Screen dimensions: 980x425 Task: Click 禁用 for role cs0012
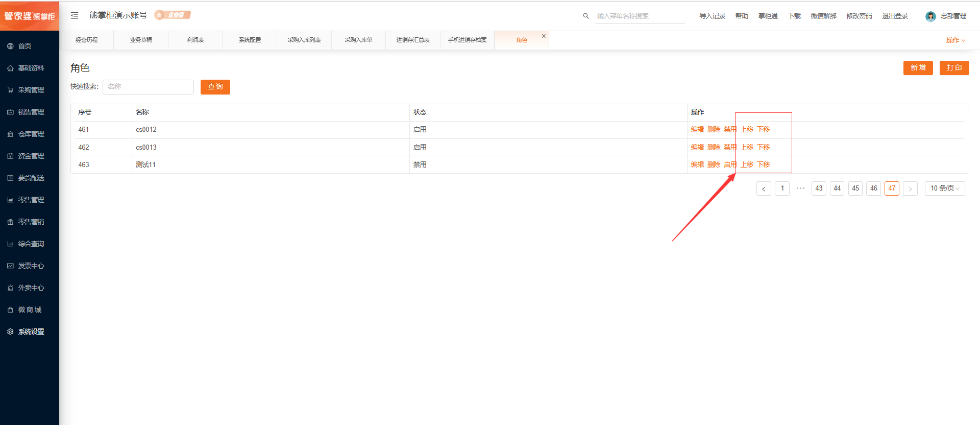(x=730, y=130)
